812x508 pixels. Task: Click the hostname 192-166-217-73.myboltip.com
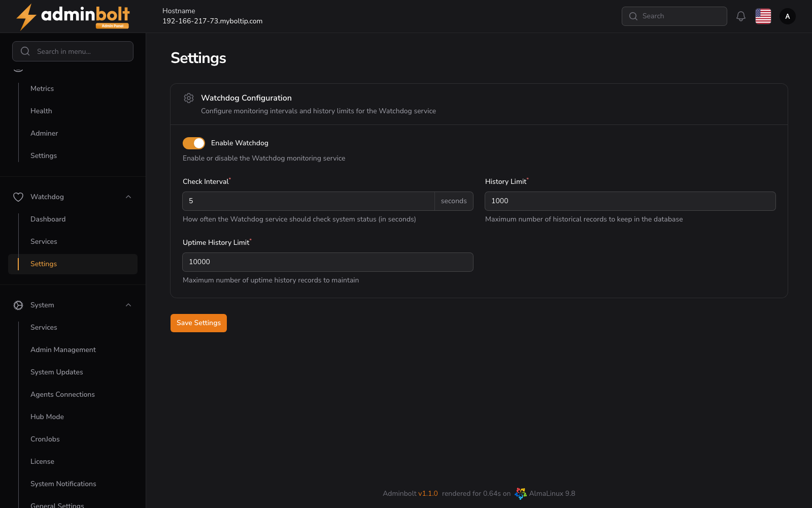coord(212,21)
